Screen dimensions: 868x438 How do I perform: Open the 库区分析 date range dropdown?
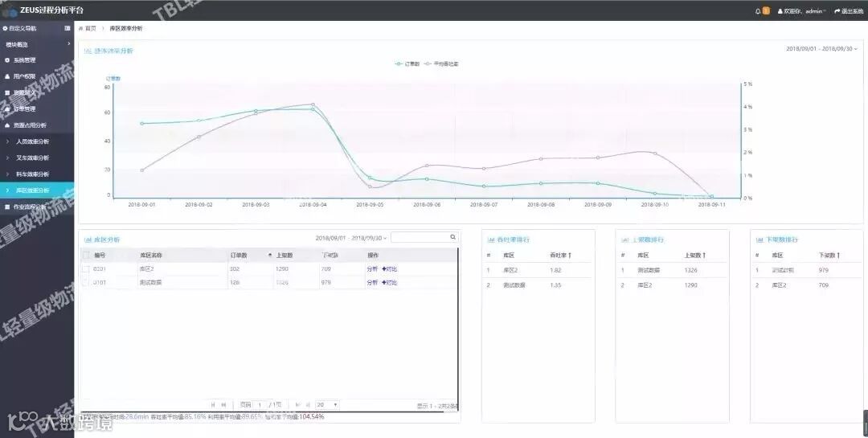351,238
